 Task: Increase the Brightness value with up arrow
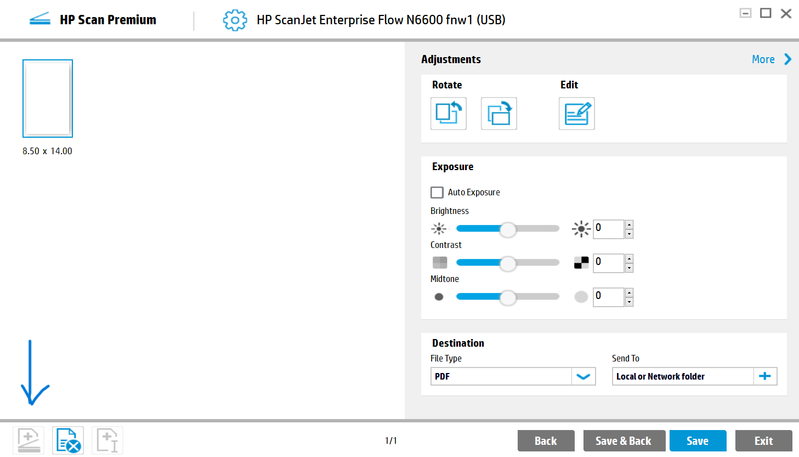[628, 224]
